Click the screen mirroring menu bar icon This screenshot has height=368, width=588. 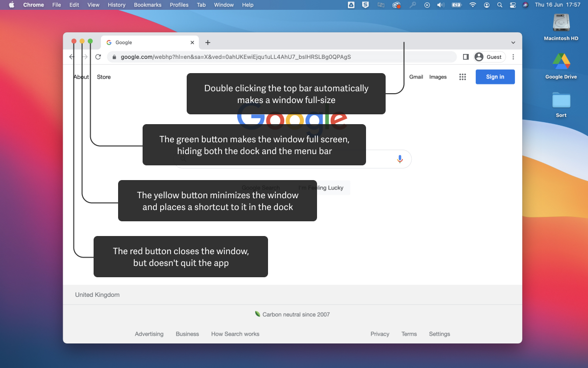381,5
